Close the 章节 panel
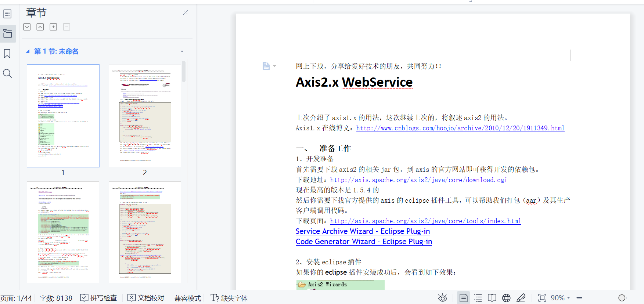This screenshot has height=304, width=644. pos(186,12)
